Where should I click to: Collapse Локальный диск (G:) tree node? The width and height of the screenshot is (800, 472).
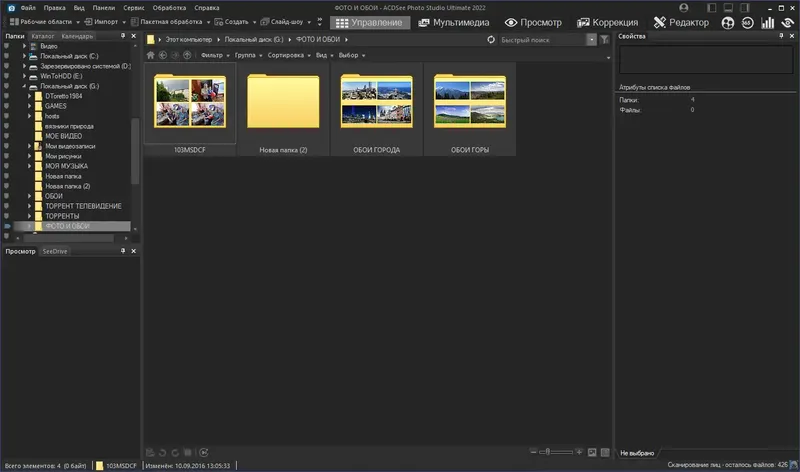coord(24,86)
